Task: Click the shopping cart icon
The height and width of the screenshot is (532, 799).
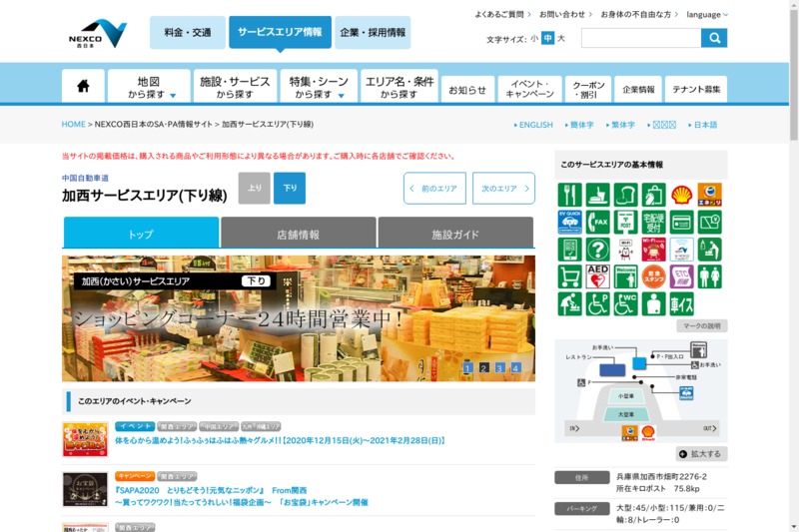Action: 570,276
